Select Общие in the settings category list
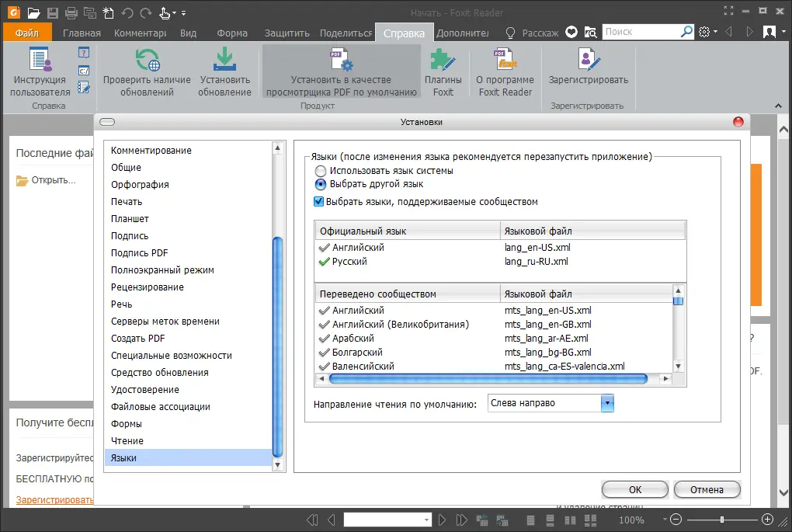Image resolution: width=792 pixels, height=532 pixels. pos(125,167)
